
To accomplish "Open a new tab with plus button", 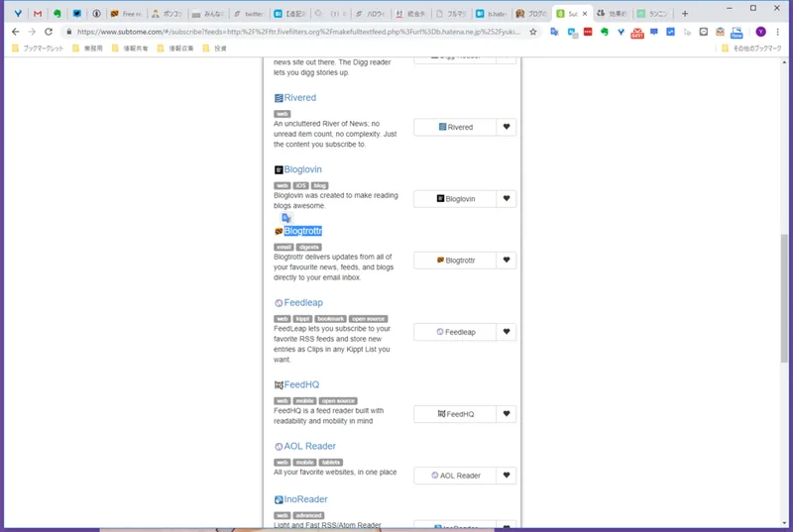I will point(685,14).
